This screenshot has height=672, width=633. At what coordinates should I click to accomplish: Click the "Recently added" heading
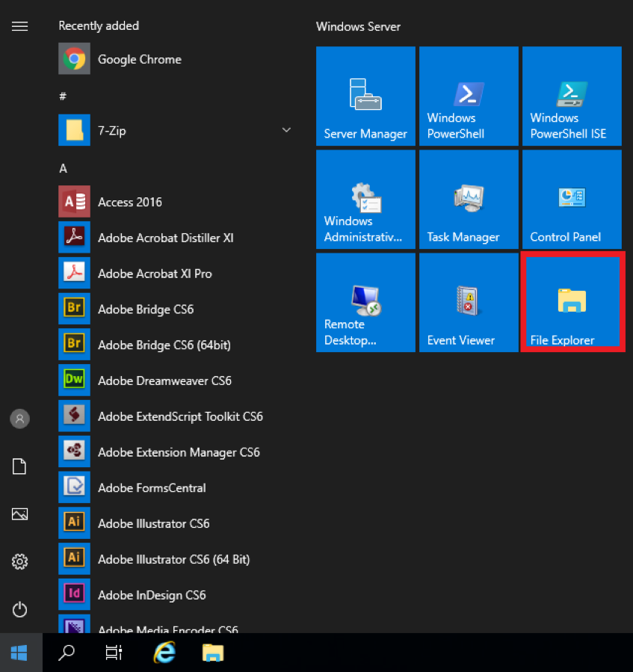pos(99,25)
